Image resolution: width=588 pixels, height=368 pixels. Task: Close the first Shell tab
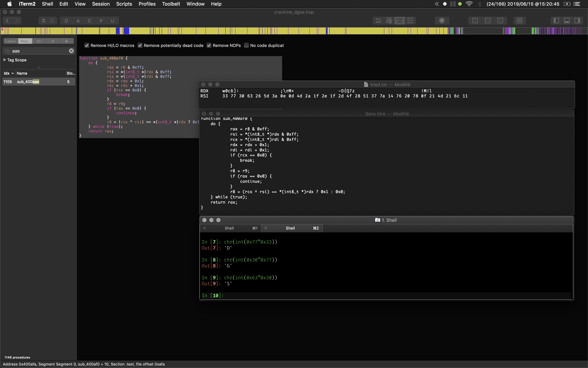(x=205, y=228)
